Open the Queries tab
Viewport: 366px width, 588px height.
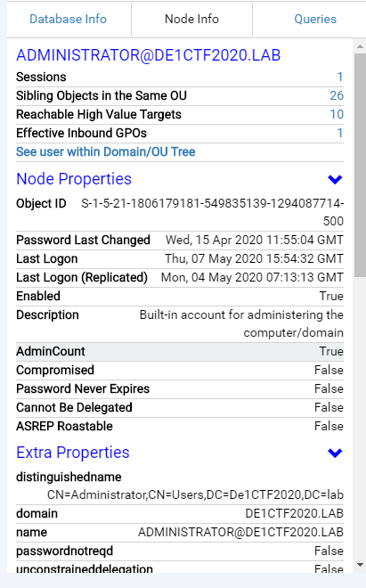tap(315, 19)
